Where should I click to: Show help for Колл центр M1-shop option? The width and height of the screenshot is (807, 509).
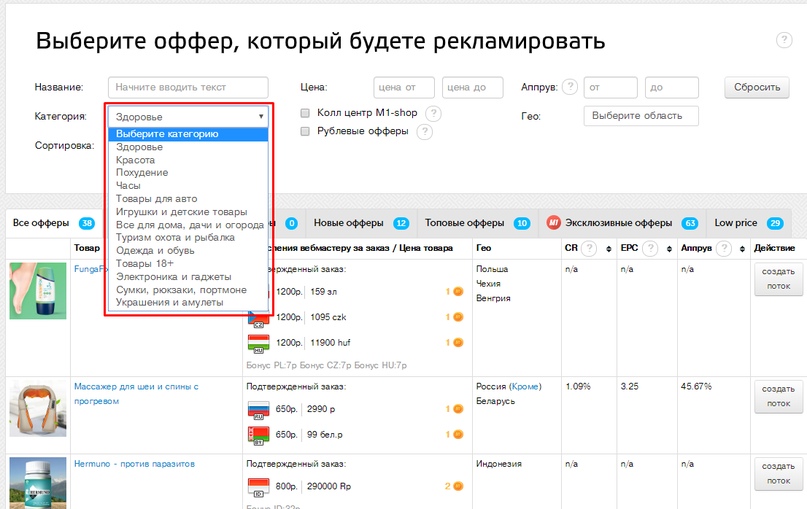[x=433, y=113]
